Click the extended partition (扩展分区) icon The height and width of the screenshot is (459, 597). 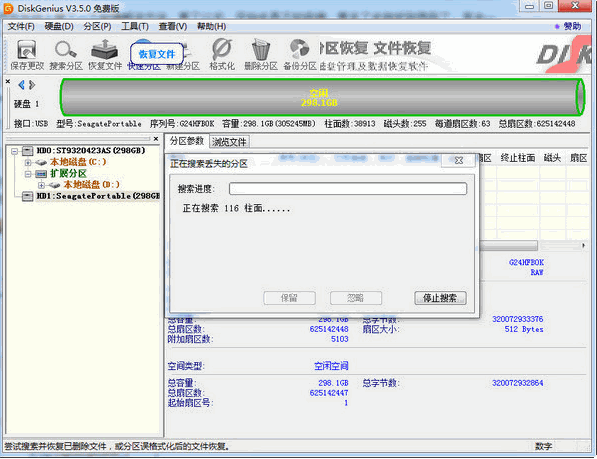pos(41,174)
